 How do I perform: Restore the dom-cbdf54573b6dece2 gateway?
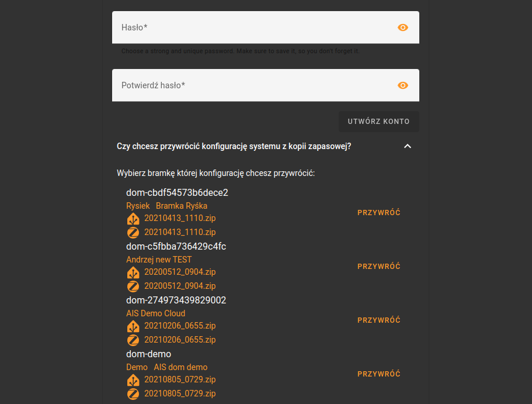(378, 213)
